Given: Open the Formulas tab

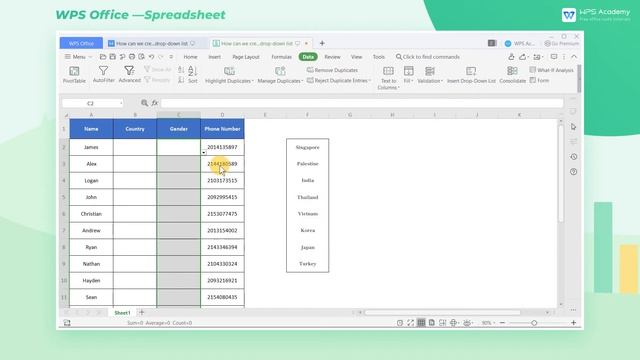Looking at the screenshot, I should (282, 57).
